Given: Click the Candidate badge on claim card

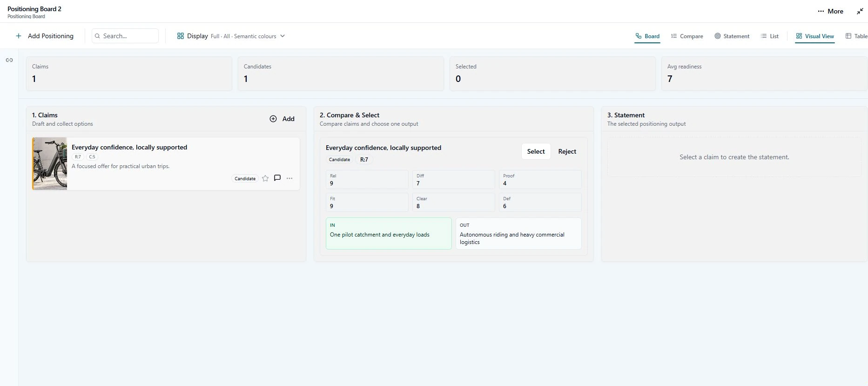Looking at the screenshot, I should (x=245, y=178).
